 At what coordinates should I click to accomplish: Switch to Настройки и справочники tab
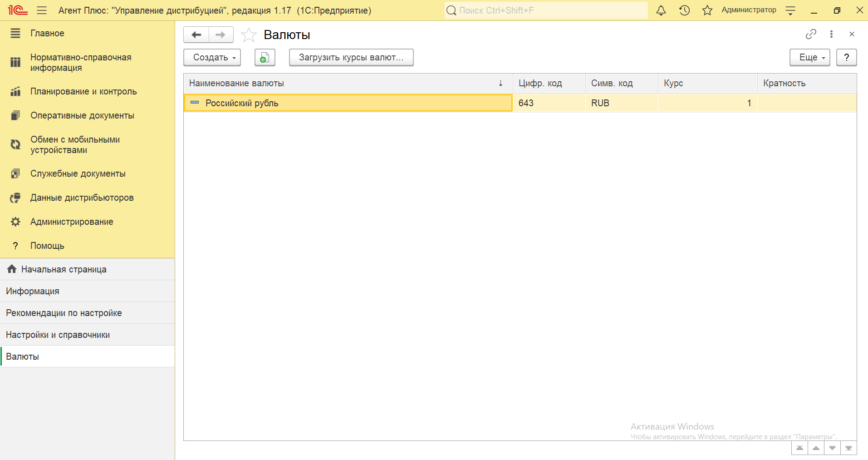click(58, 335)
